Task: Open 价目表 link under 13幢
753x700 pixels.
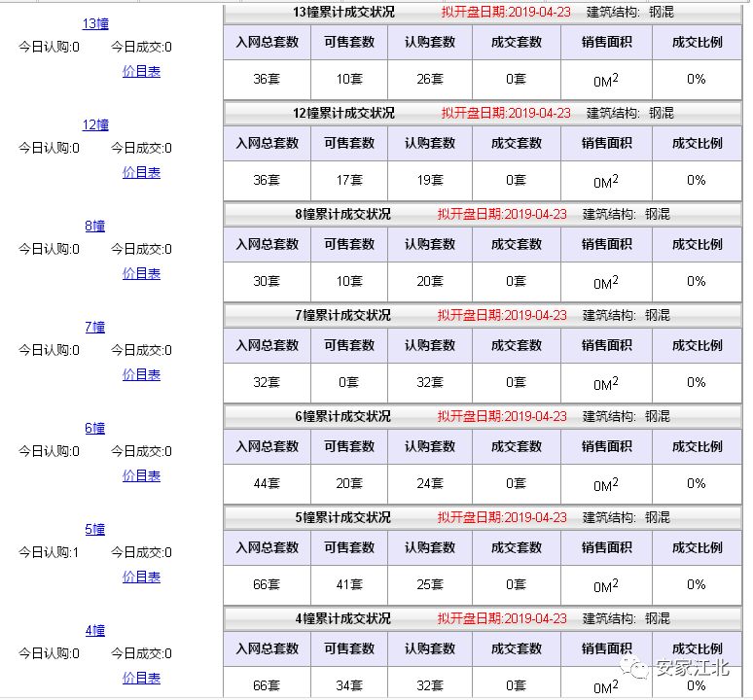Action: (141, 72)
